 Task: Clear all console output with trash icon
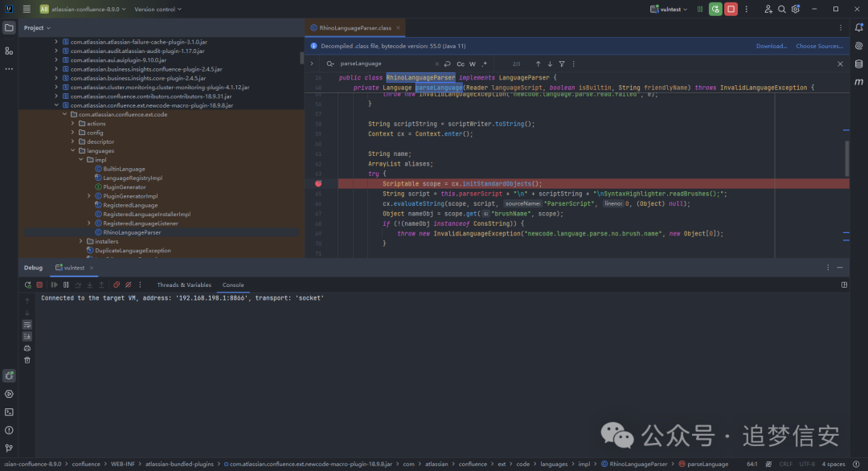[x=27, y=360]
